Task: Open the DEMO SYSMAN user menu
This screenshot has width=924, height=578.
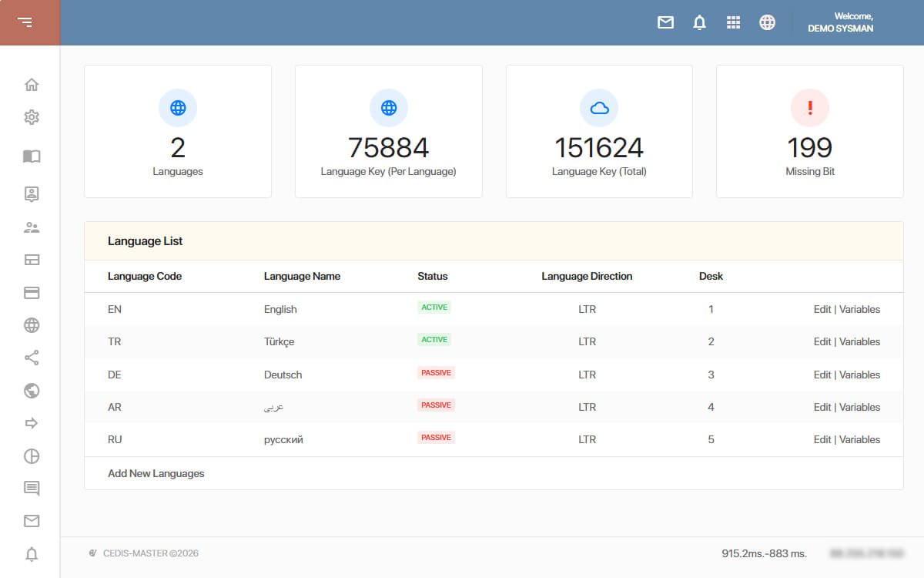Action: pos(840,22)
